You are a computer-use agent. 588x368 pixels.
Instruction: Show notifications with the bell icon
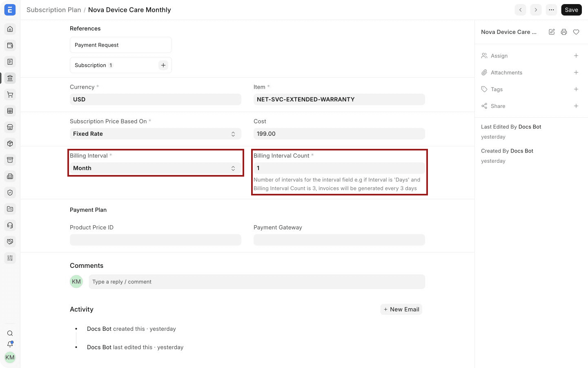pyautogui.click(x=10, y=344)
